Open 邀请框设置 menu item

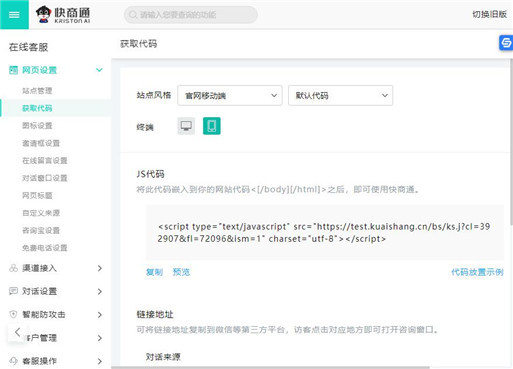pos(41,143)
